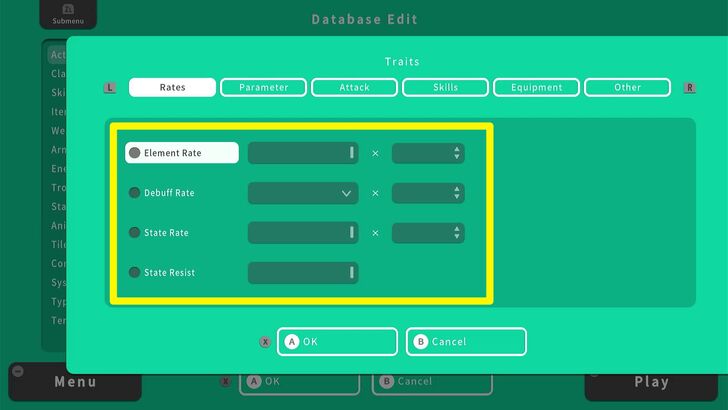Click the dimmed background OK button
The height and width of the screenshot is (410, 728).
[x=299, y=384]
